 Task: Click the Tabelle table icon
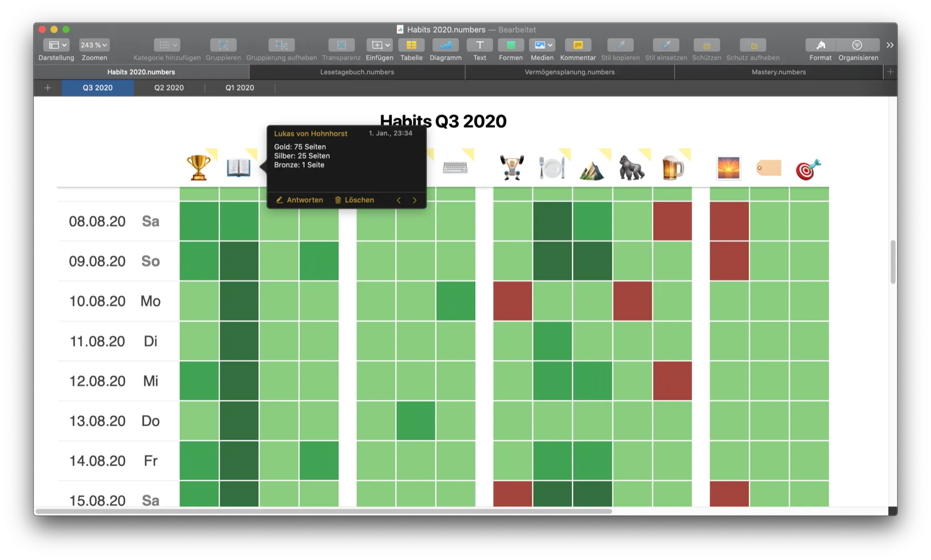pyautogui.click(x=411, y=45)
